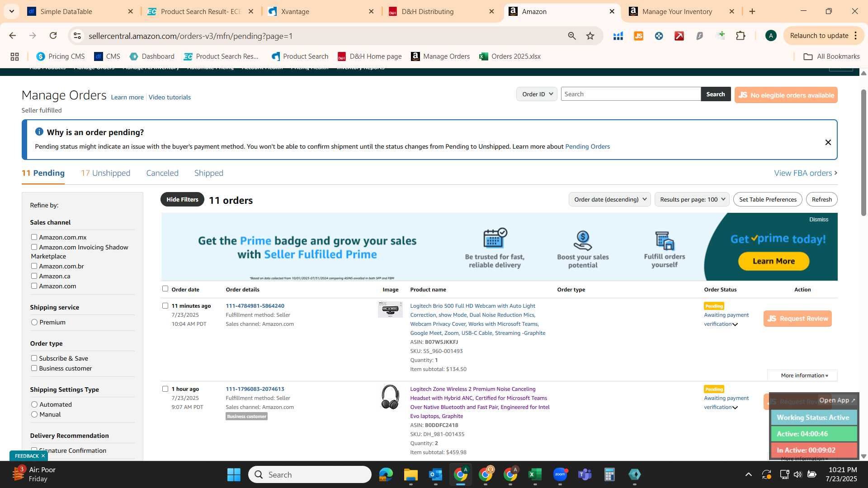
Task: Switch to Manage Your Inventory browser tab
Action: (682, 11)
